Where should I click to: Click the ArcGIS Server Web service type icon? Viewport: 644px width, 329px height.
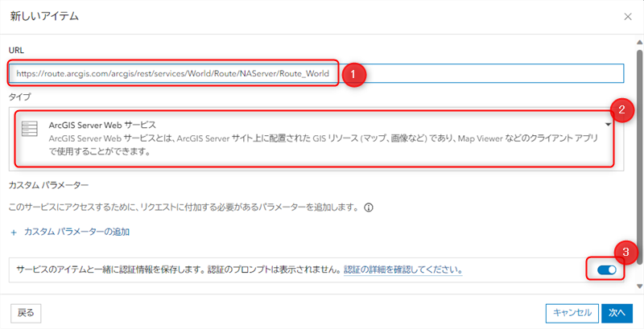click(29, 129)
